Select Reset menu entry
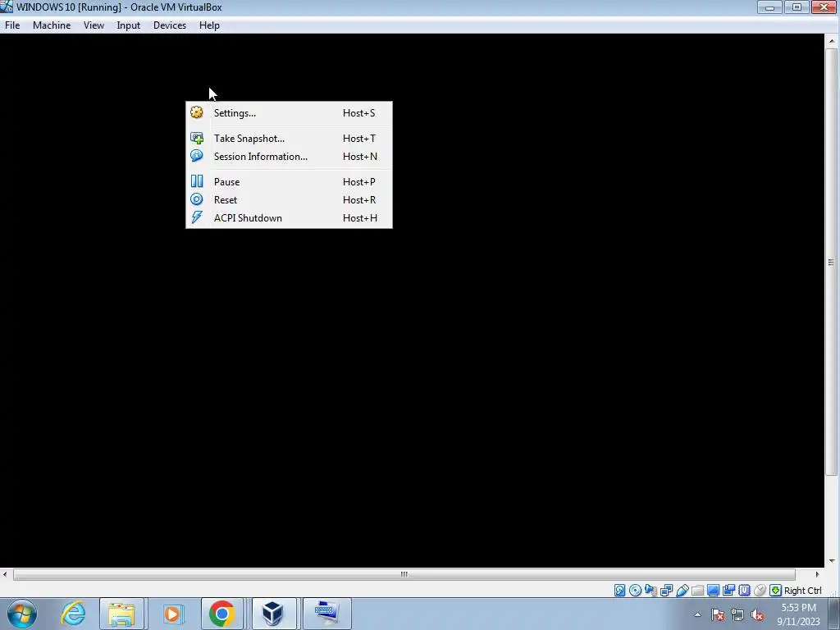 point(289,200)
